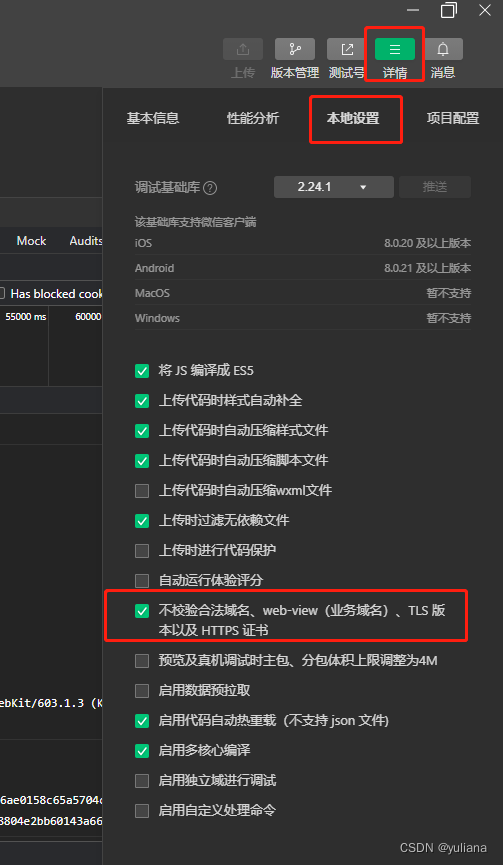
Task: Click 该基础库支持微信客户端 label
Action: (196, 222)
